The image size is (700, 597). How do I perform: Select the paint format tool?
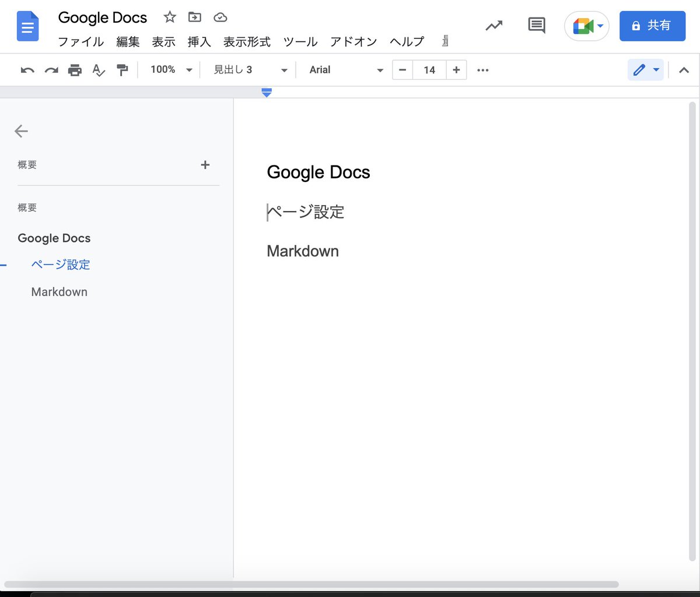[x=122, y=71]
